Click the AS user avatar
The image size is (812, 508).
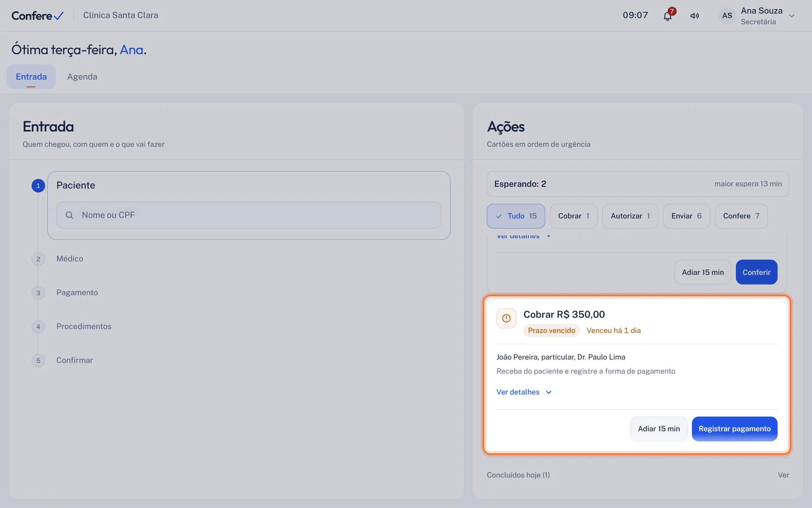pos(727,16)
